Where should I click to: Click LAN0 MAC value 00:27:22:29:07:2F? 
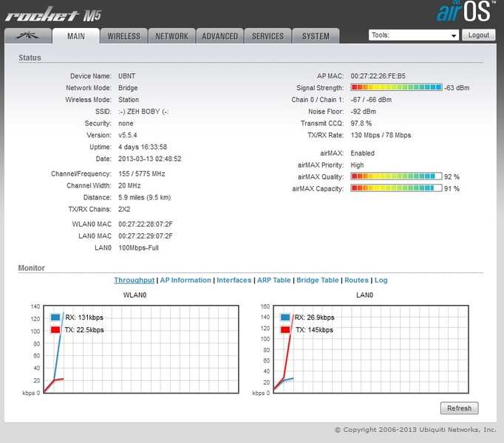(x=146, y=236)
